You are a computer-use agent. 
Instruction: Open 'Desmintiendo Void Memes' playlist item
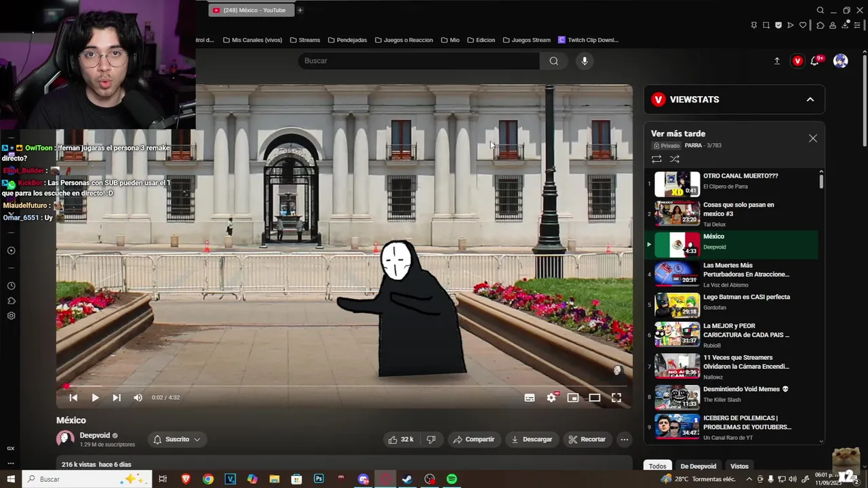[x=732, y=397]
